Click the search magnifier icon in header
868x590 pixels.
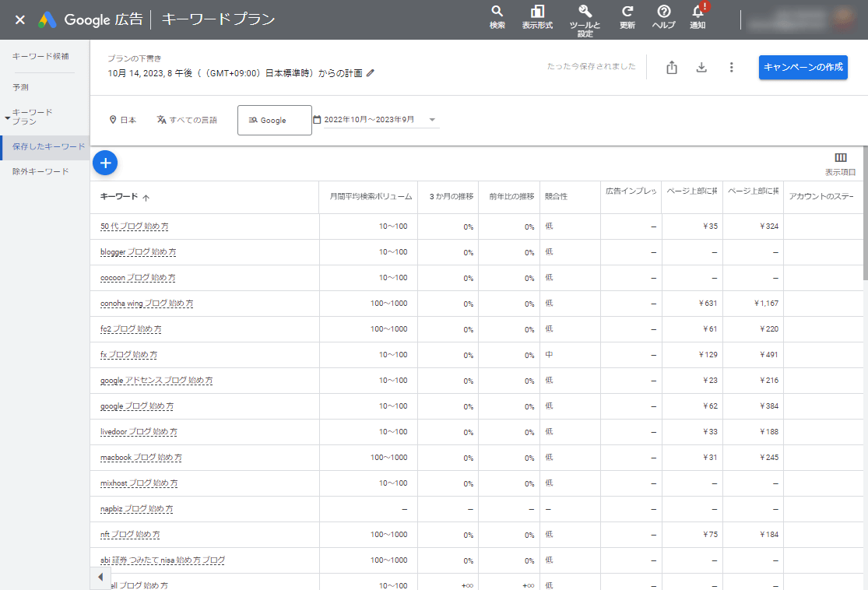(x=497, y=12)
